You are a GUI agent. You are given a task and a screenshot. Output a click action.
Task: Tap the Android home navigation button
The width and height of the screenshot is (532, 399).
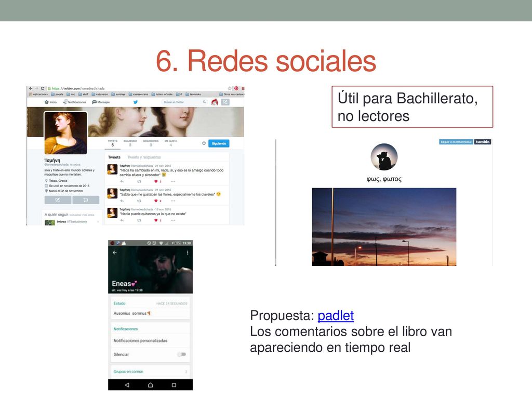tap(150, 385)
